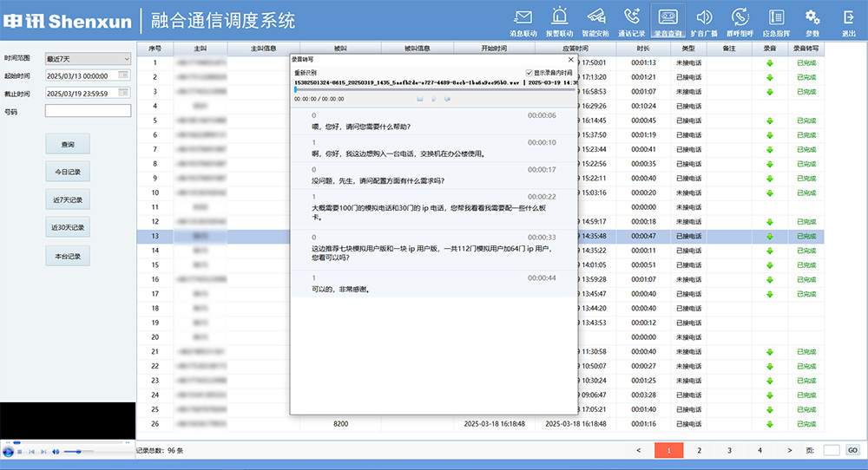Open calendar picker for 起始时间
Image resolution: width=868 pixels, height=470 pixels.
(x=123, y=75)
